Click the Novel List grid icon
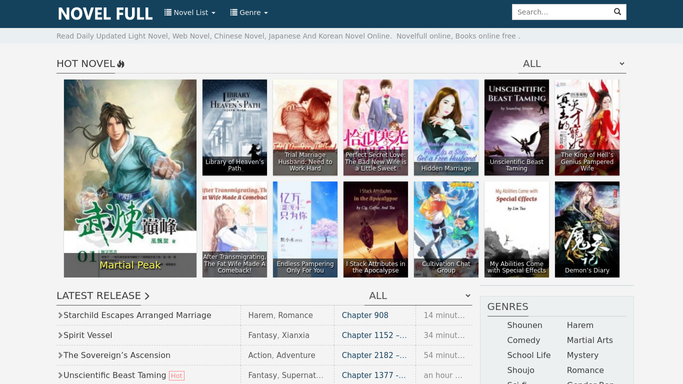This screenshot has width=683, height=384. [168, 12]
